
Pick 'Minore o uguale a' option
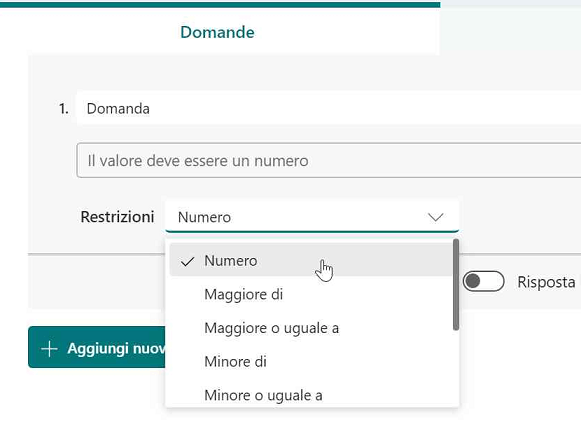311,395
